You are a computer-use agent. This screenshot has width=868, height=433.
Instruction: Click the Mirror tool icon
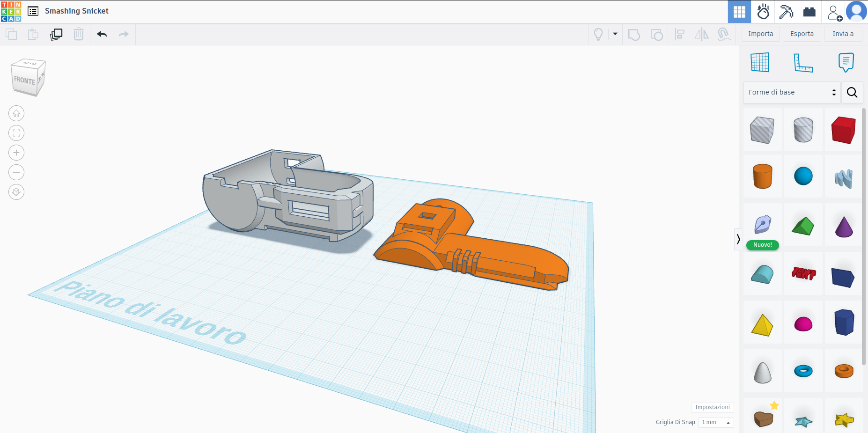[x=701, y=34]
